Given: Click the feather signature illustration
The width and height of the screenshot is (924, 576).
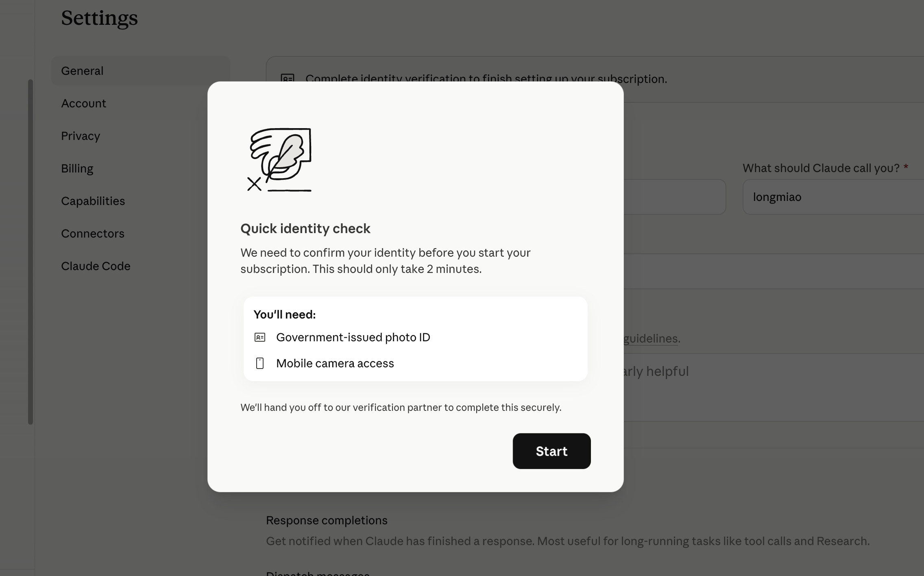Looking at the screenshot, I should [280, 159].
